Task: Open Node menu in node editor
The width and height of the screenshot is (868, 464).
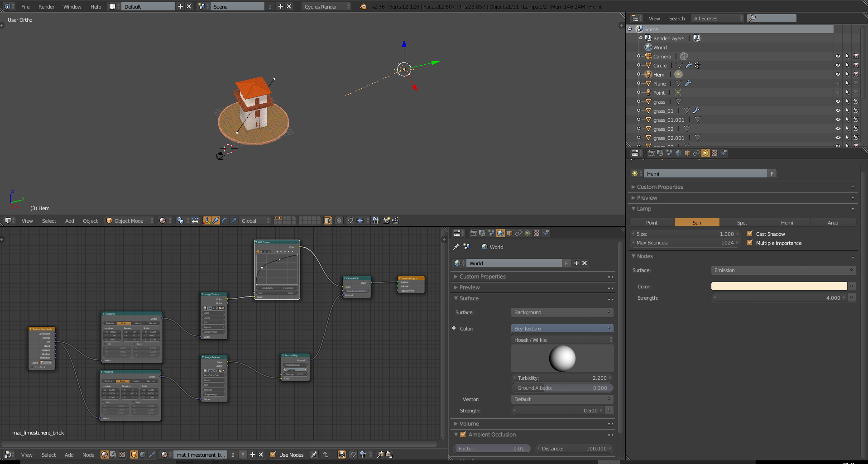Action: tap(88, 454)
